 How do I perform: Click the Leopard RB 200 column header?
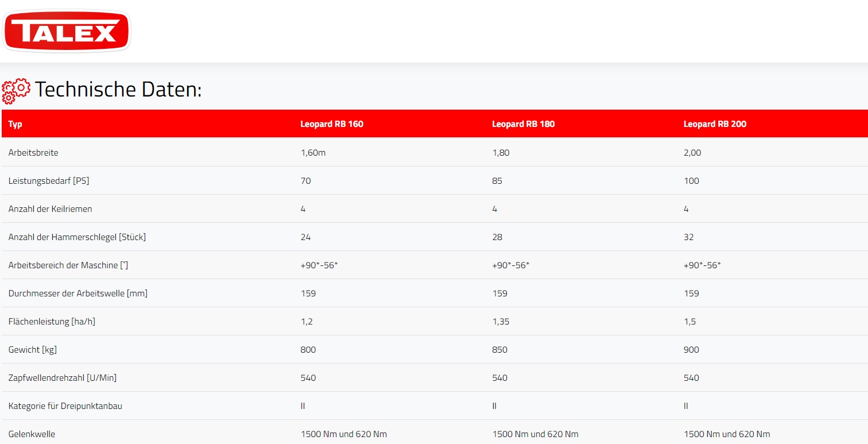(715, 124)
